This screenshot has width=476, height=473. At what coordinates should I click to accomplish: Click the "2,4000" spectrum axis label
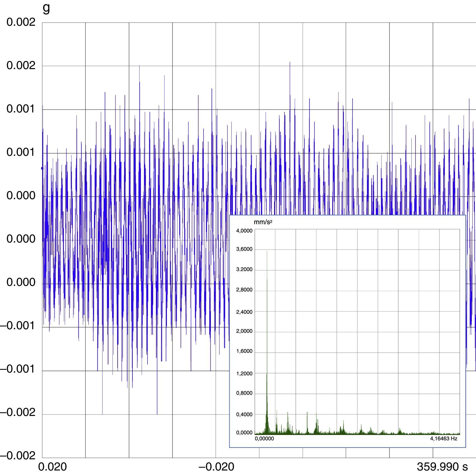244,312
